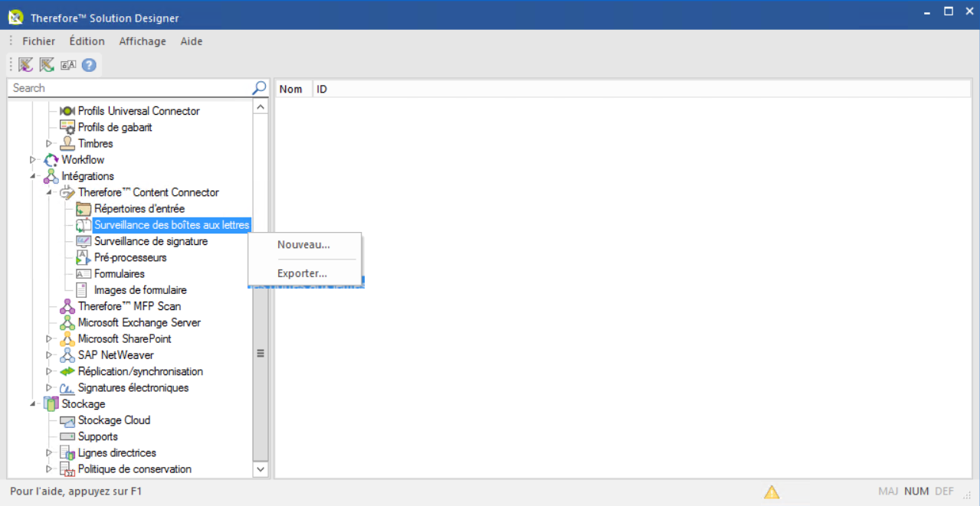Open the Fichier menu
The width and height of the screenshot is (980, 506).
38,41
